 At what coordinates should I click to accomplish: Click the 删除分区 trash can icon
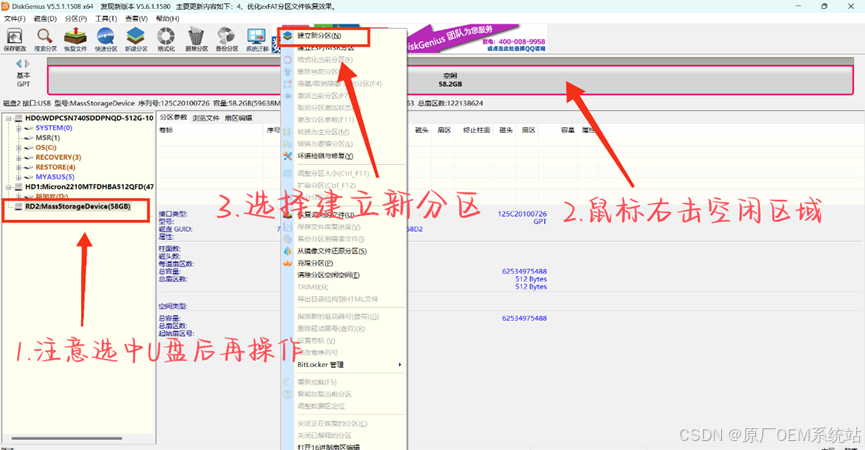196,40
